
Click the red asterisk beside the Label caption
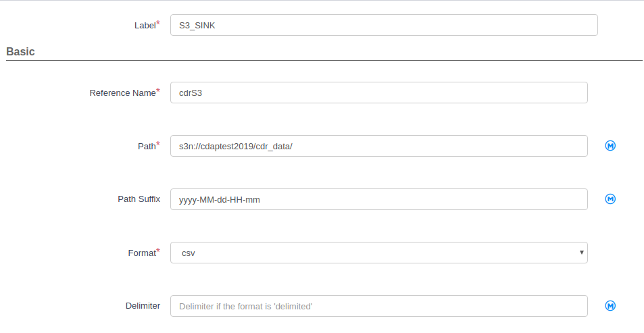[x=158, y=22]
